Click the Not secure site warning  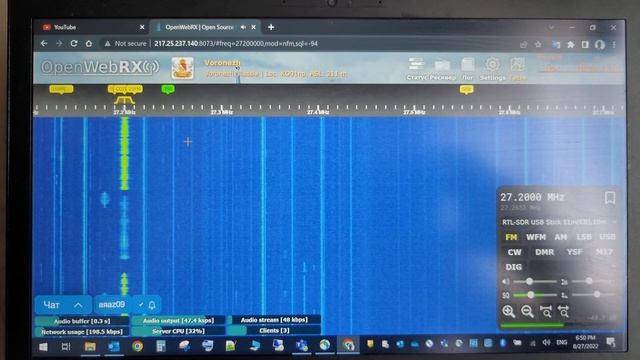coord(125,43)
